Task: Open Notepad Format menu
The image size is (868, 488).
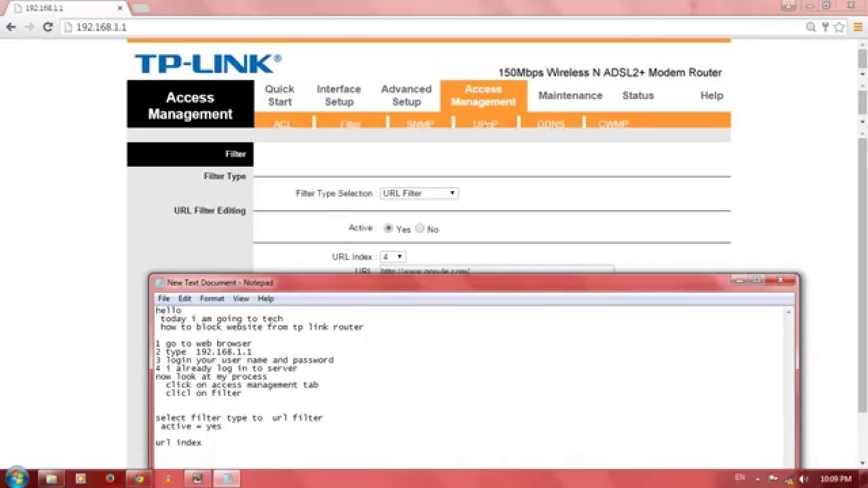Action: tap(212, 298)
